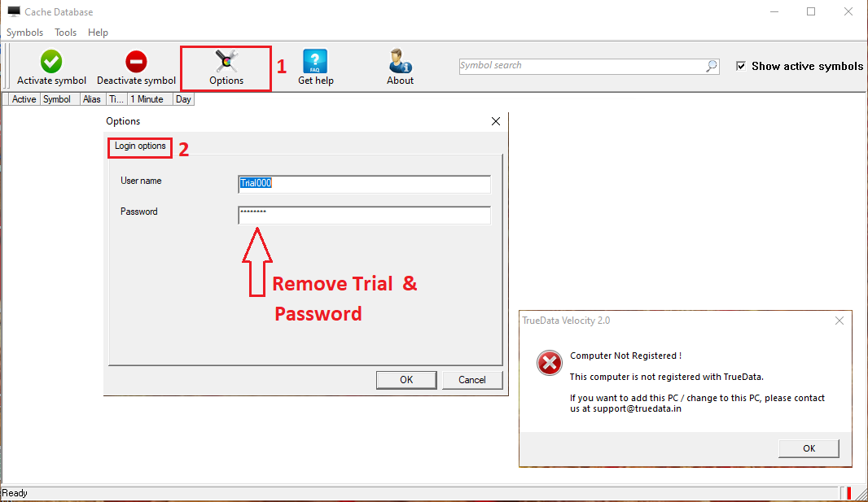868x502 pixels.
Task: Open the Options tools icon
Action: point(226,61)
